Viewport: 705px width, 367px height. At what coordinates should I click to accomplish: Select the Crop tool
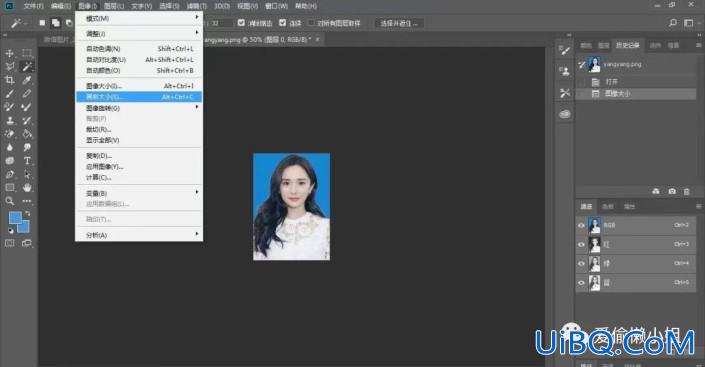click(9, 81)
